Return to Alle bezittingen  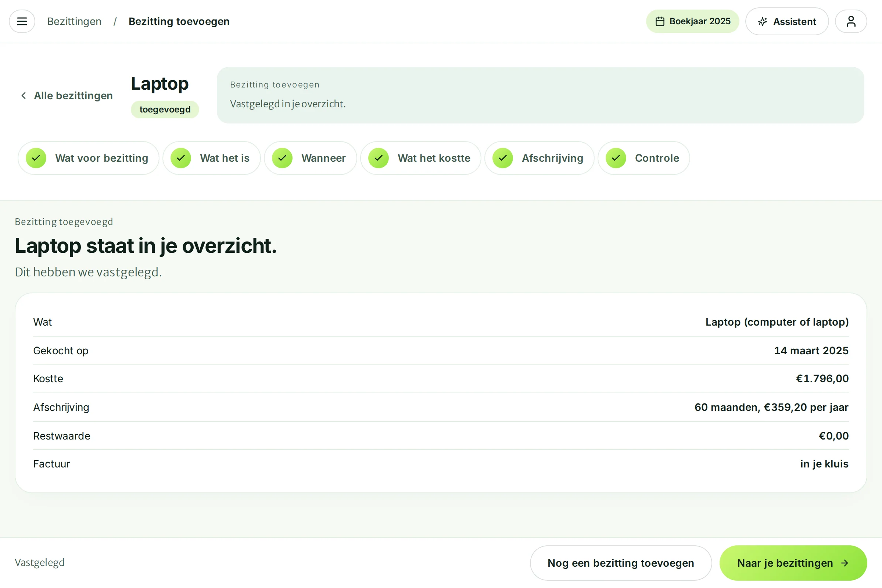67,96
